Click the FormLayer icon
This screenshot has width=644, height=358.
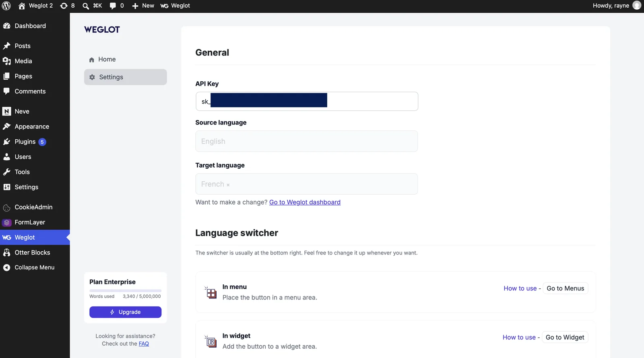pyautogui.click(x=6, y=222)
